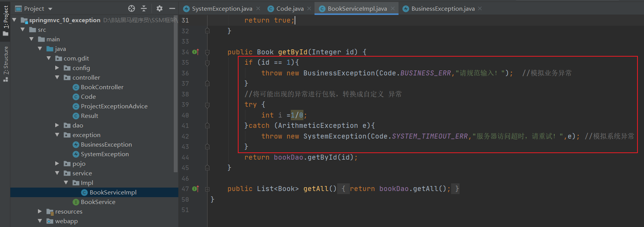Click the pojo package folder icon
This screenshot has height=227, width=644.
pyautogui.click(x=67, y=163)
